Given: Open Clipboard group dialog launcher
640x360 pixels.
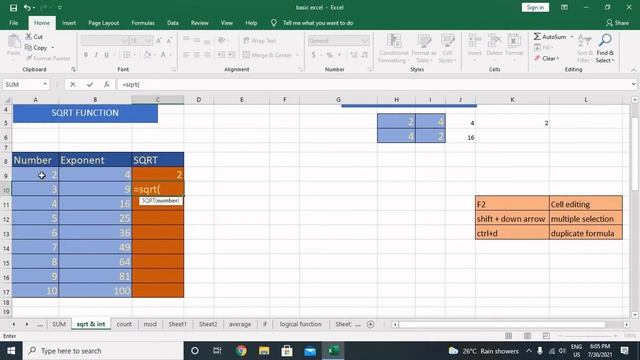Looking at the screenshot, I should tap(73, 69).
